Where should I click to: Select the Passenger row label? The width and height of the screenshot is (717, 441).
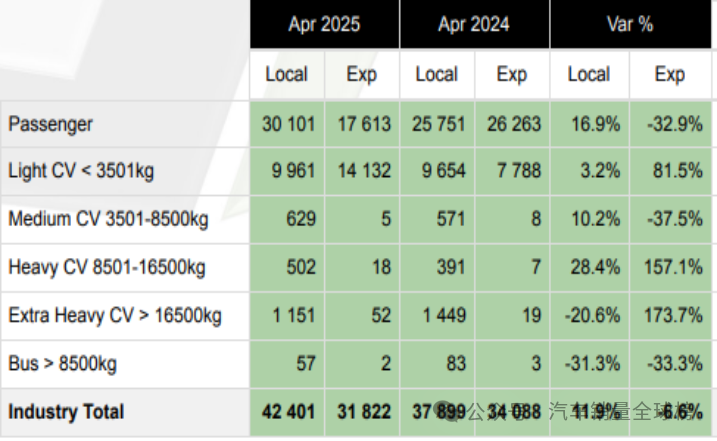(x=51, y=124)
